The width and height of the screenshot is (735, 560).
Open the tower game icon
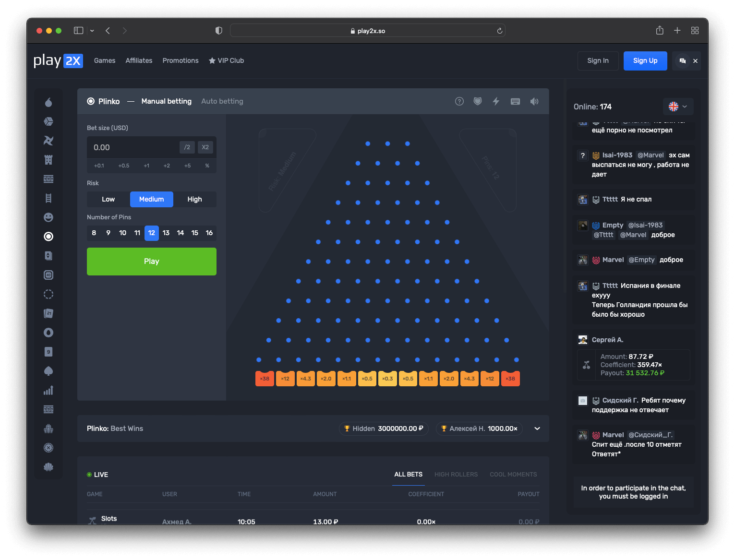click(x=48, y=160)
